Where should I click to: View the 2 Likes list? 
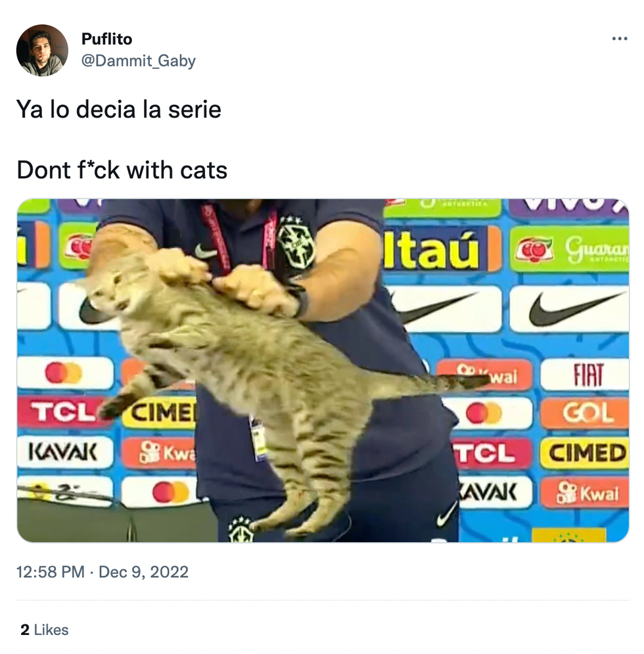pyautogui.click(x=44, y=630)
